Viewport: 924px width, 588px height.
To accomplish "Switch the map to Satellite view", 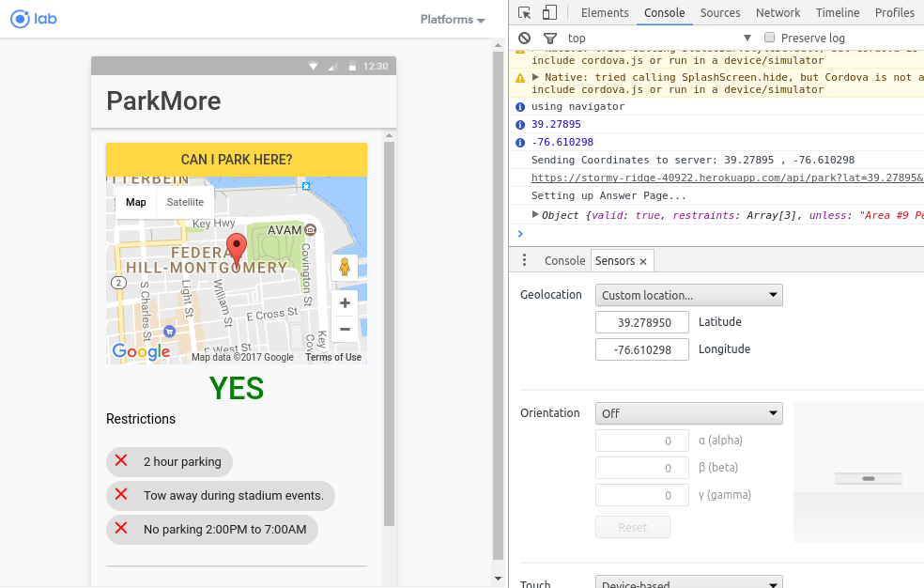I will [185, 202].
